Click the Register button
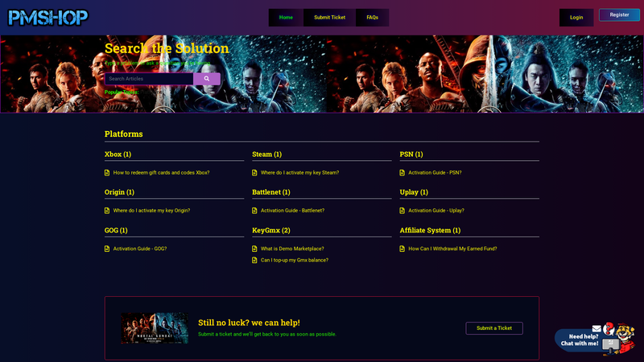 [x=619, y=14]
